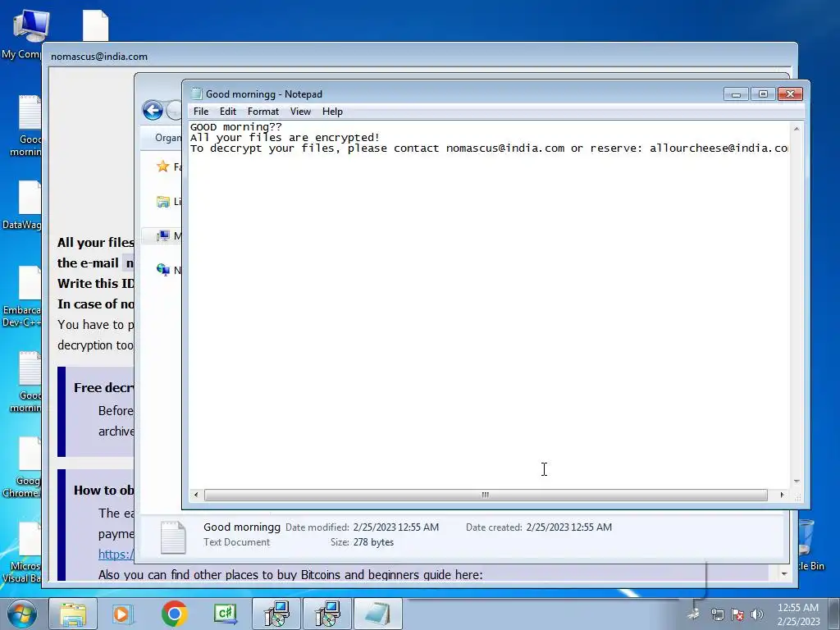Click the Notepad document icon in title bar

coord(197,94)
